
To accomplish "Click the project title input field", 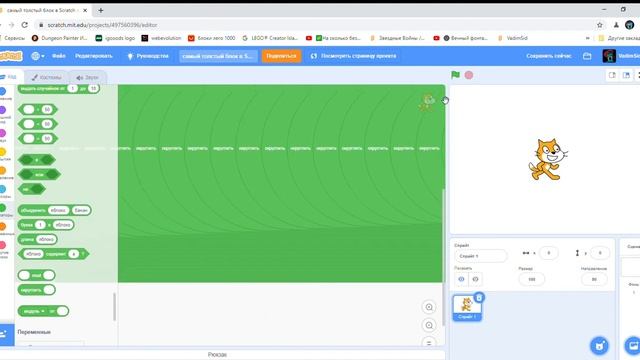I will click(218, 56).
